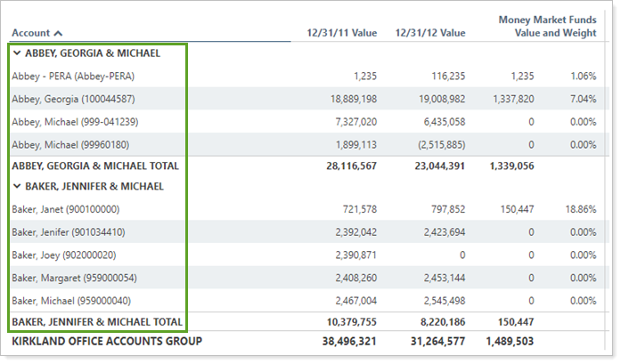This screenshot has width=621, height=364.
Task: Open account Baker, Margaret (959000054)
Action: point(73,277)
